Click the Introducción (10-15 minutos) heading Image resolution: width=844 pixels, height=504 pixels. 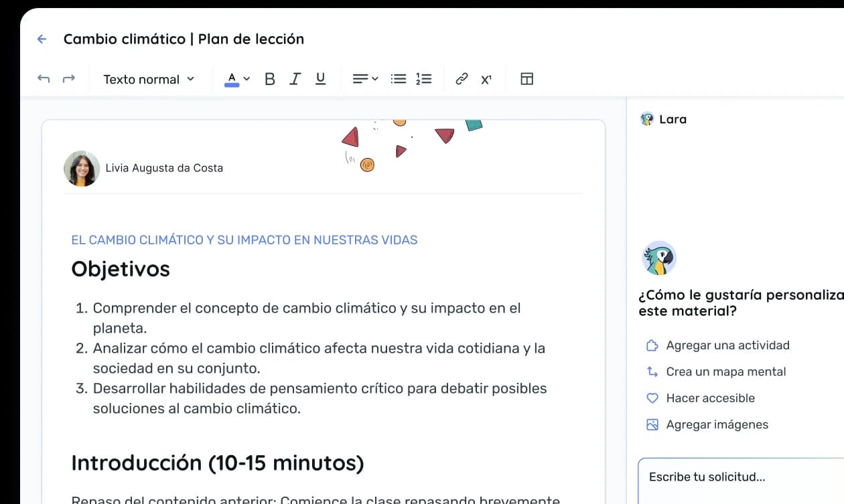tap(218, 463)
